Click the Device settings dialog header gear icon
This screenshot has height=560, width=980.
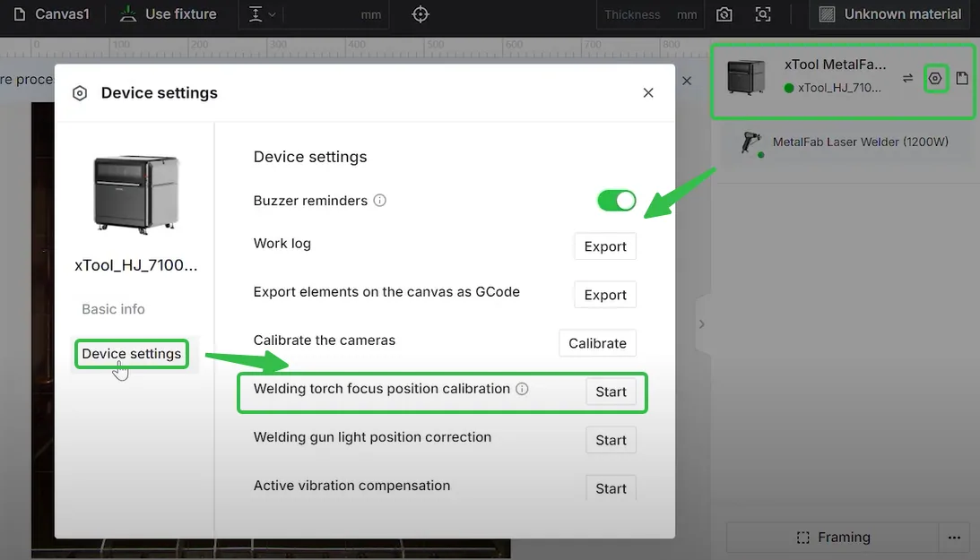80,93
